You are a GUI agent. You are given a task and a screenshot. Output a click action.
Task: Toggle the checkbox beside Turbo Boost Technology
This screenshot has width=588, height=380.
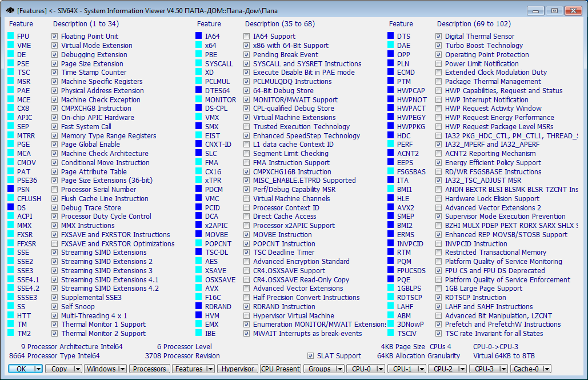(440, 45)
